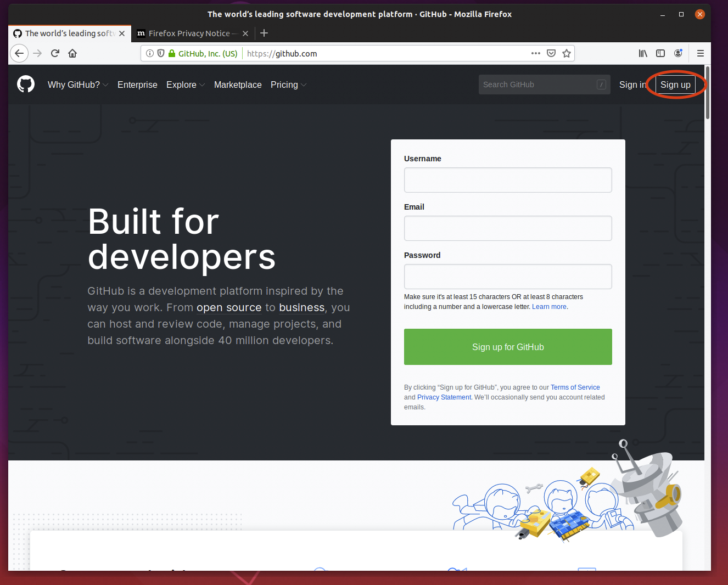Viewport: 728px width, 585px height.
Task: Close the GitHub tab
Action: click(122, 33)
